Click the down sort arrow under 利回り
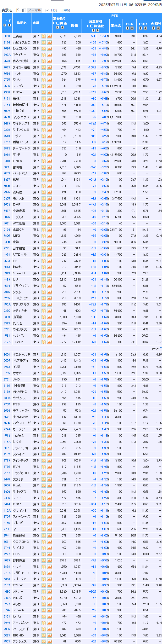This screenshot has height=644, width=165. (x=158, y=28)
